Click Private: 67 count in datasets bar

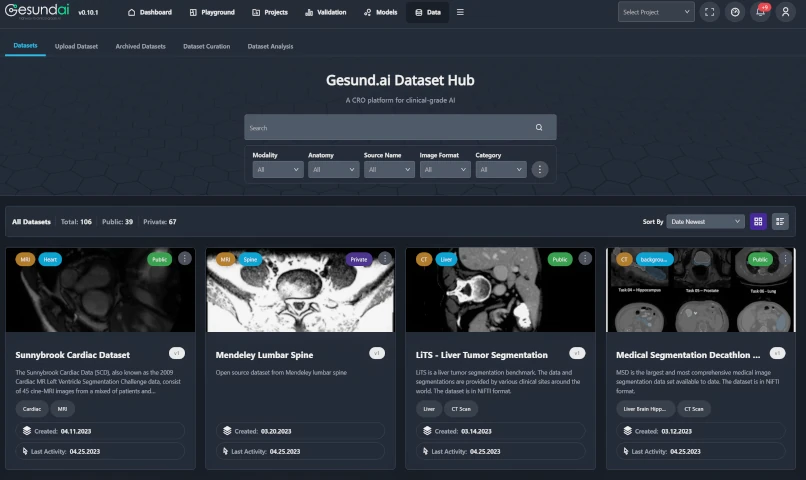(159, 222)
